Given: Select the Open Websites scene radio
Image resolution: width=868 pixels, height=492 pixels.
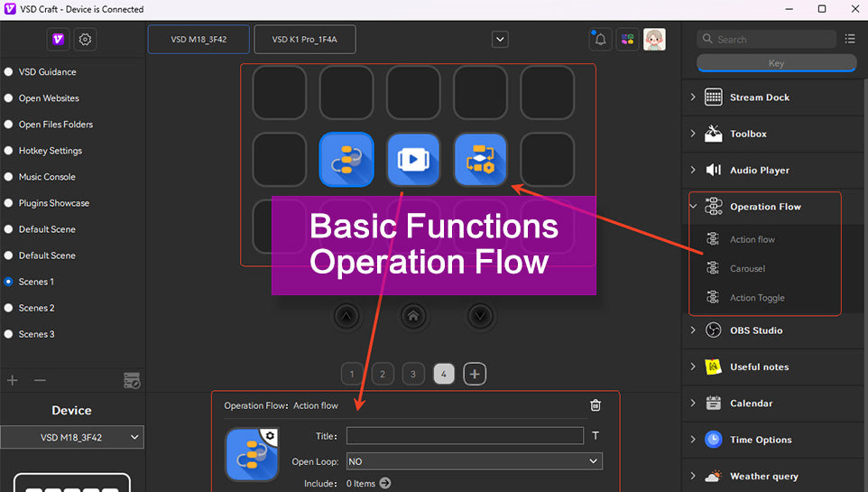Looking at the screenshot, I should coord(8,98).
